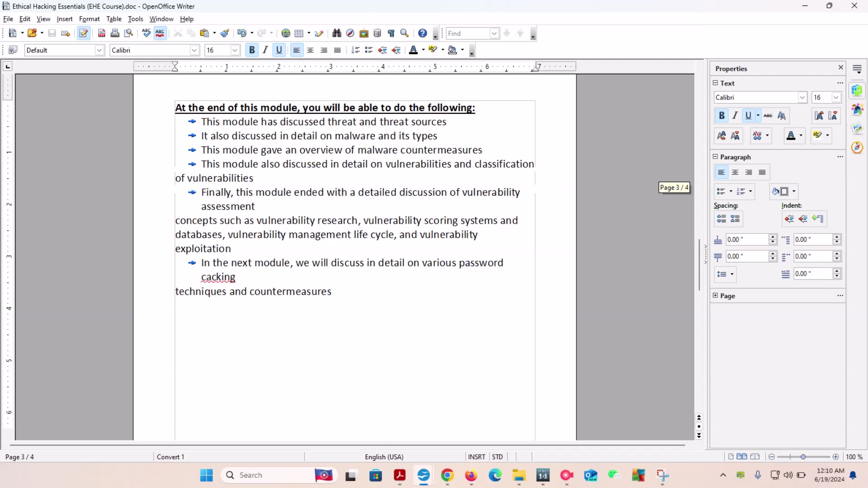Click the zoom slider handle
868x488 pixels.
tap(803, 457)
